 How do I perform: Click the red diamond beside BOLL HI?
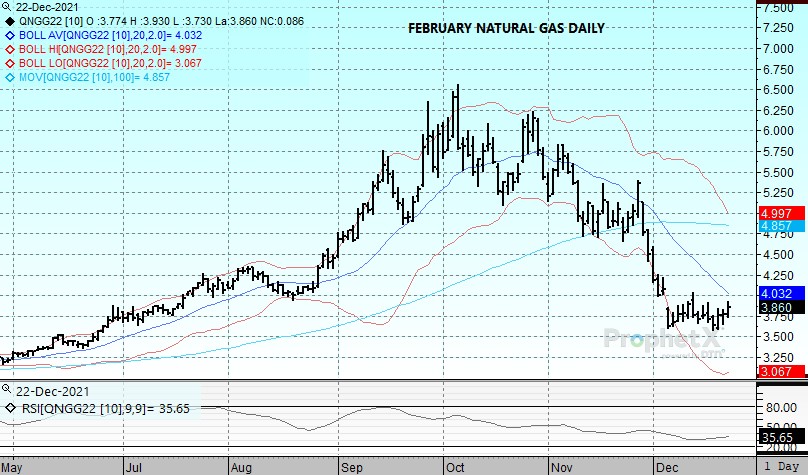10,48
